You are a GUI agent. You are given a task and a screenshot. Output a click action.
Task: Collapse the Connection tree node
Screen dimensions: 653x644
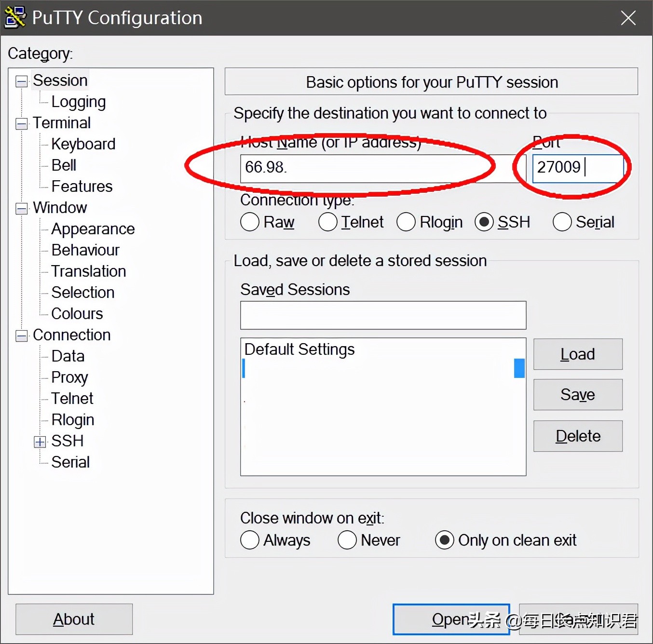click(22, 335)
